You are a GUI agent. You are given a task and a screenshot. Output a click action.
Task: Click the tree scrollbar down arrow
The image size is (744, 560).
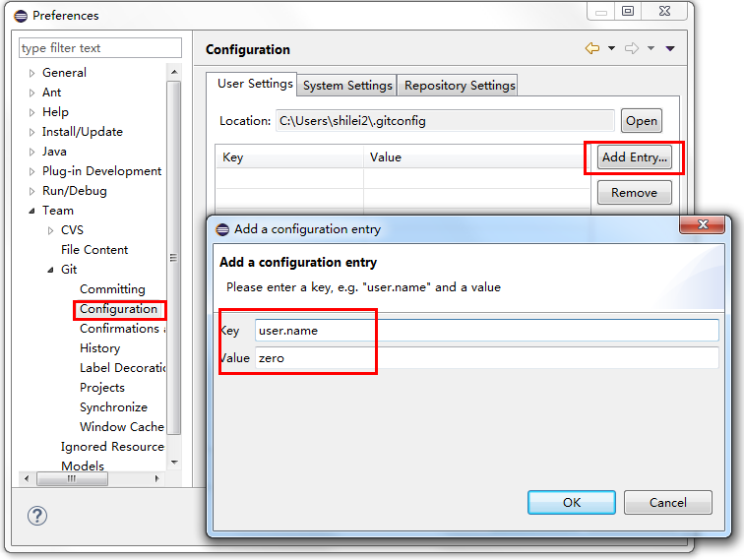pyautogui.click(x=174, y=463)
